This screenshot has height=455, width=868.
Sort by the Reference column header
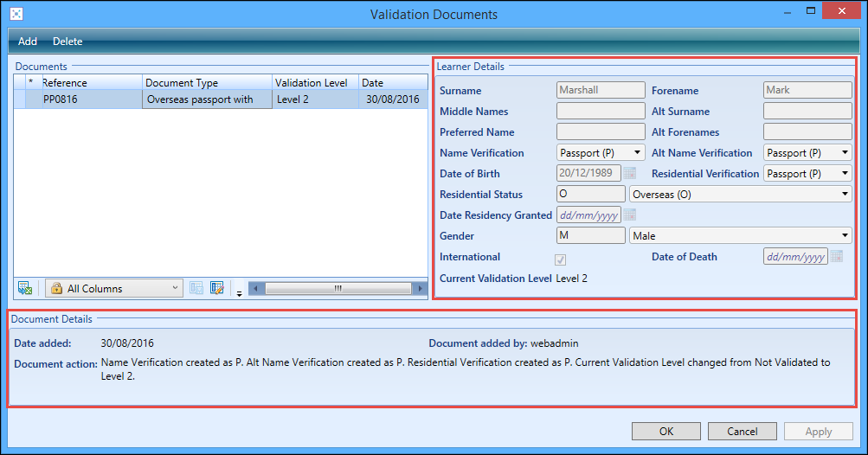(x=92, y=82)
